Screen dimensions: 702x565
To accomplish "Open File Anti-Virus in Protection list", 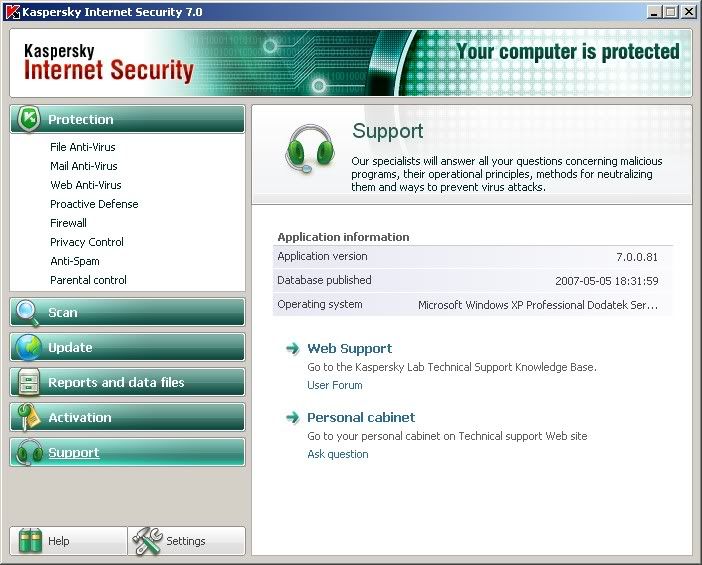I will [83, 147].
